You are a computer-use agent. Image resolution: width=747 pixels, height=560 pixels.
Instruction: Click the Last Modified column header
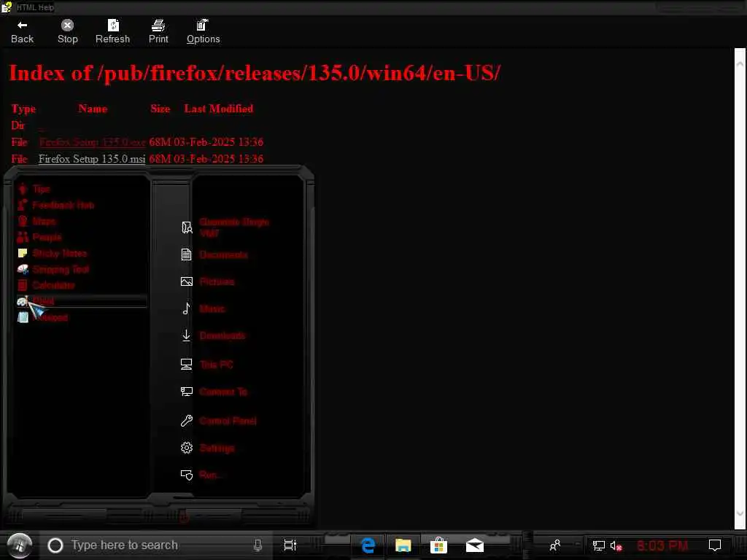(x=219, y=109)
